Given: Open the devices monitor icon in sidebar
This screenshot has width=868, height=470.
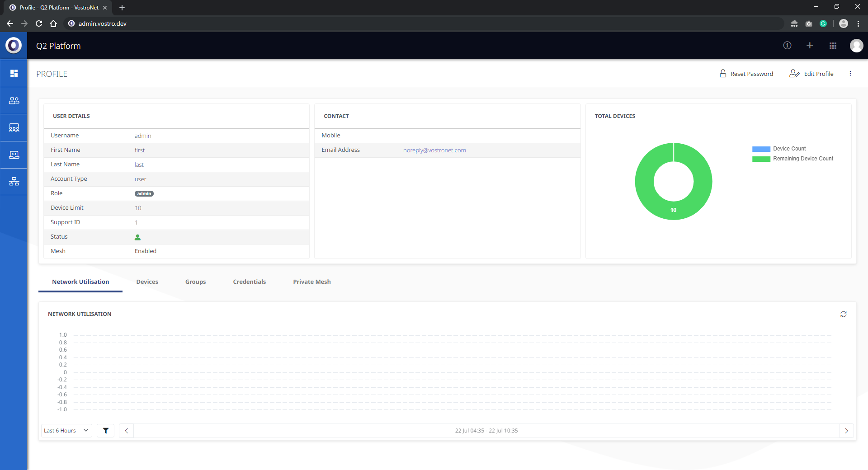Looking at the screenshot, I should pyautogui.click(x=14, y=155).
